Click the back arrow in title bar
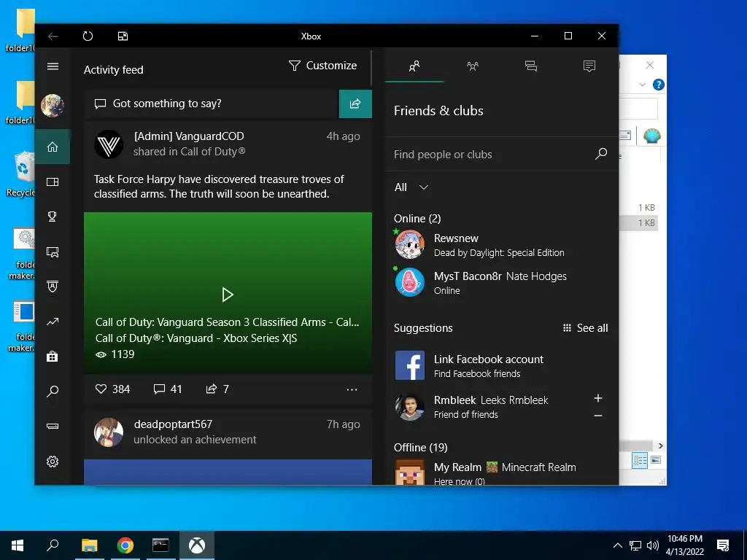The height and width of the screenshot is (560, 747). (53, 36)
